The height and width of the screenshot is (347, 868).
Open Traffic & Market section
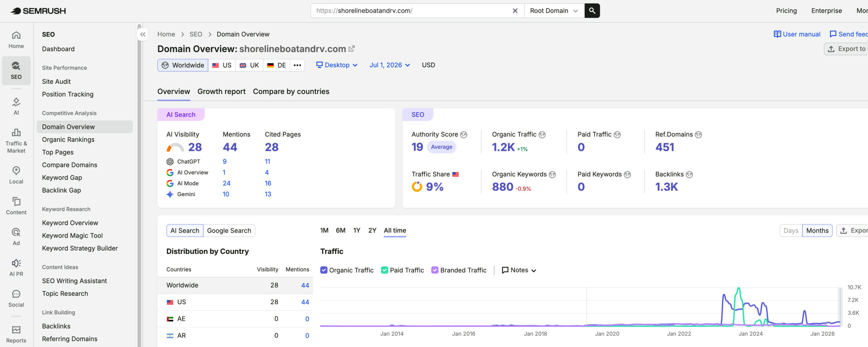coord(16,141)
